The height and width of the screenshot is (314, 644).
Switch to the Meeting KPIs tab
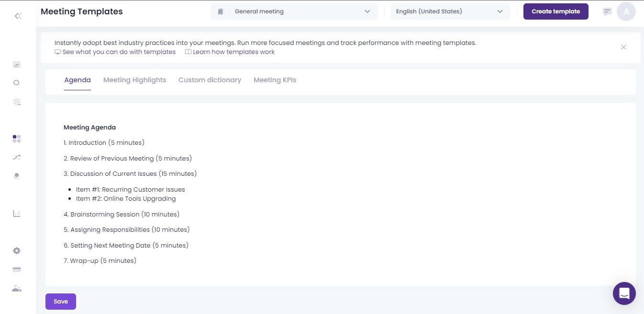(275, 80)
